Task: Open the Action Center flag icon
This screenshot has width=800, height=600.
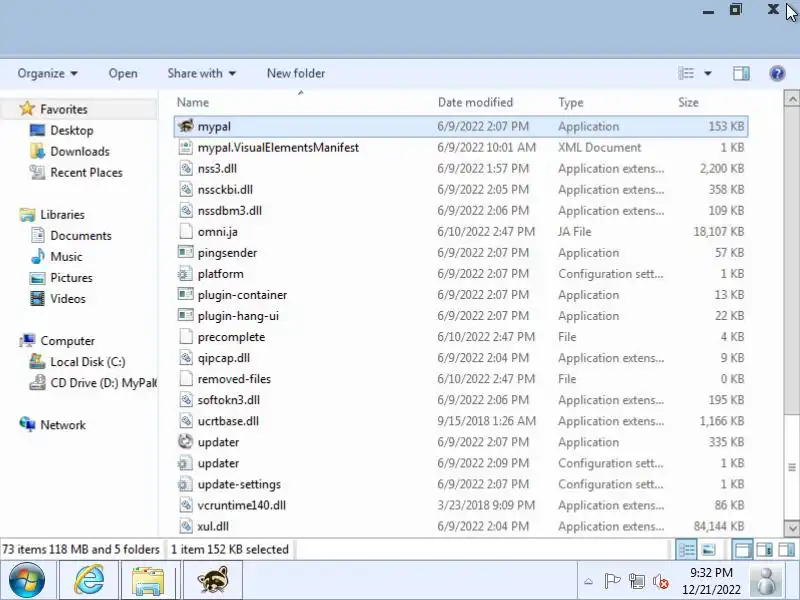Action: click(x=612, y=581)
